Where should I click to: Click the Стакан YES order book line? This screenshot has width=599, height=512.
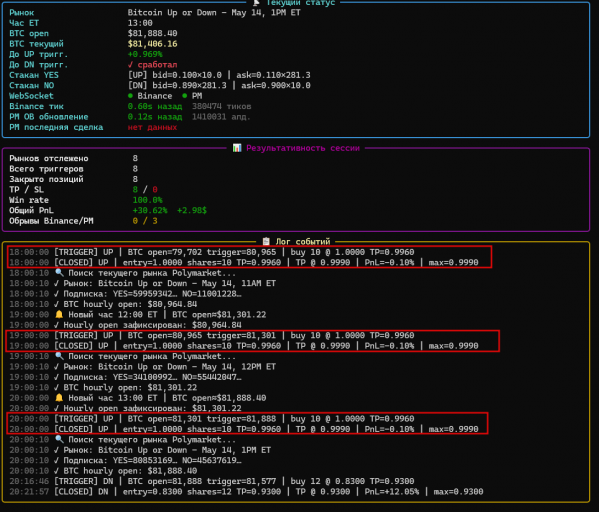pyautogui.click(x=219, y=75)
